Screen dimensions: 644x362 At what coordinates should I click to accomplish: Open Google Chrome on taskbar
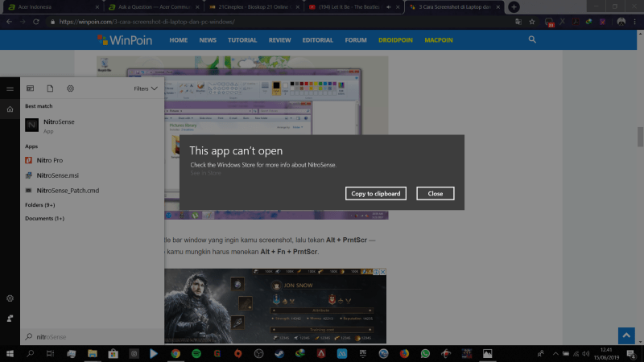pos(175,353)
